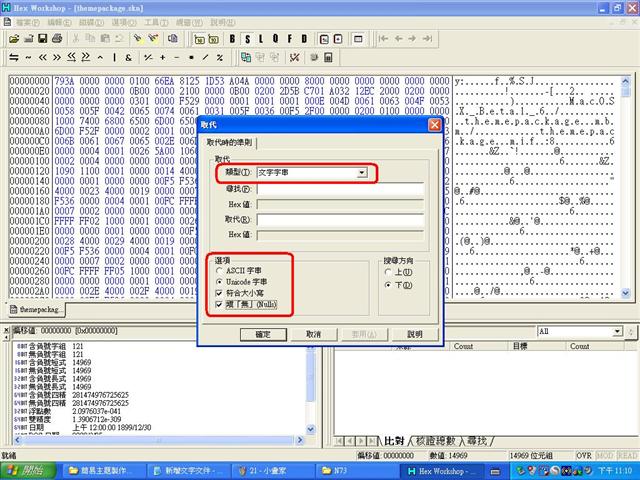Click the Find (flashlight) toolbar icon
Image resolution: width=640 pixels, height=480 pixels.
point(138,39)
